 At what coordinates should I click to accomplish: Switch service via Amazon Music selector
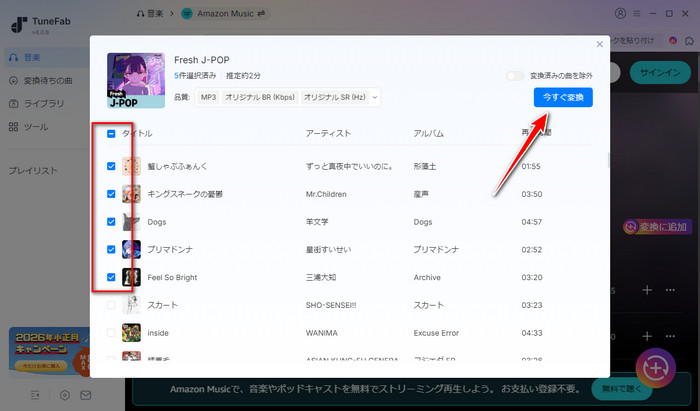point(225,14)
